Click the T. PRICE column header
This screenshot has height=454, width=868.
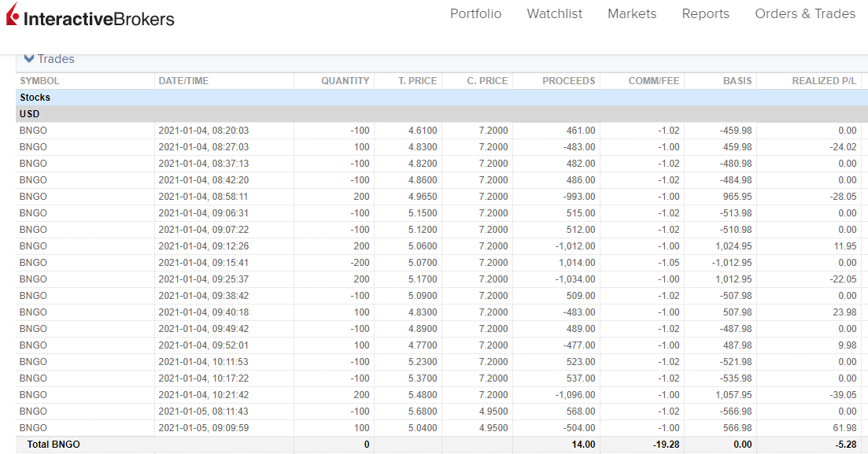click(x=417, y=81)
